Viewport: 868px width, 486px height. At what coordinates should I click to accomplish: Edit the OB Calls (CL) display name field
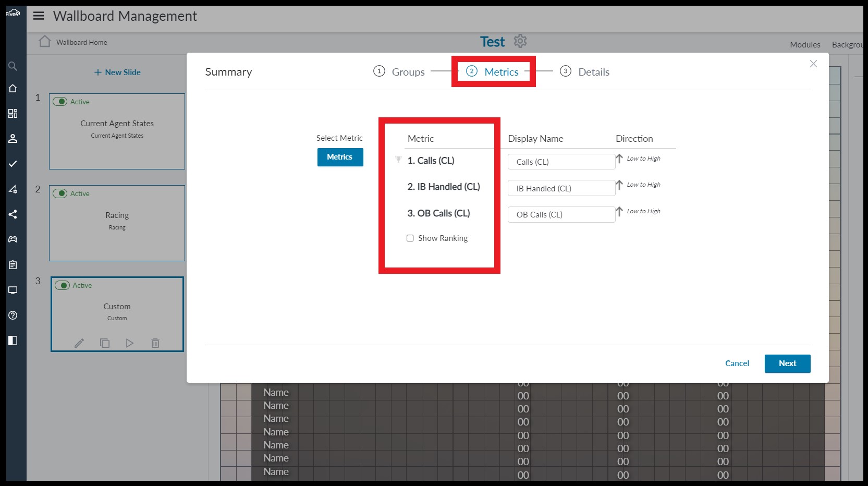pos(561,214)
